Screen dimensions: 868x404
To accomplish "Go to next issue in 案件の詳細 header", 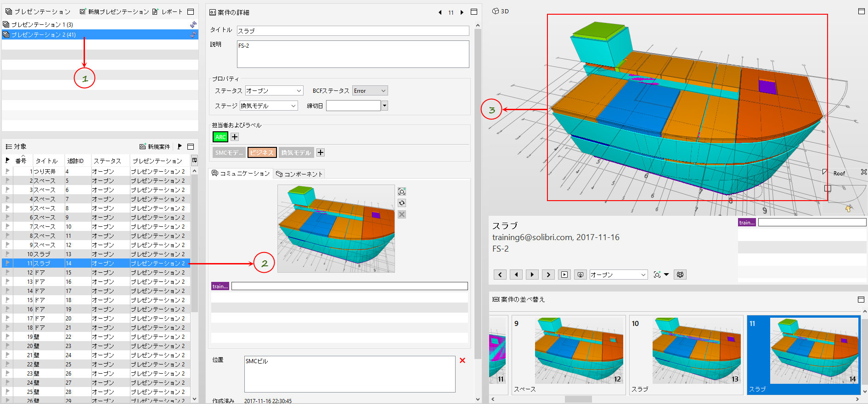I will (462, 12).
